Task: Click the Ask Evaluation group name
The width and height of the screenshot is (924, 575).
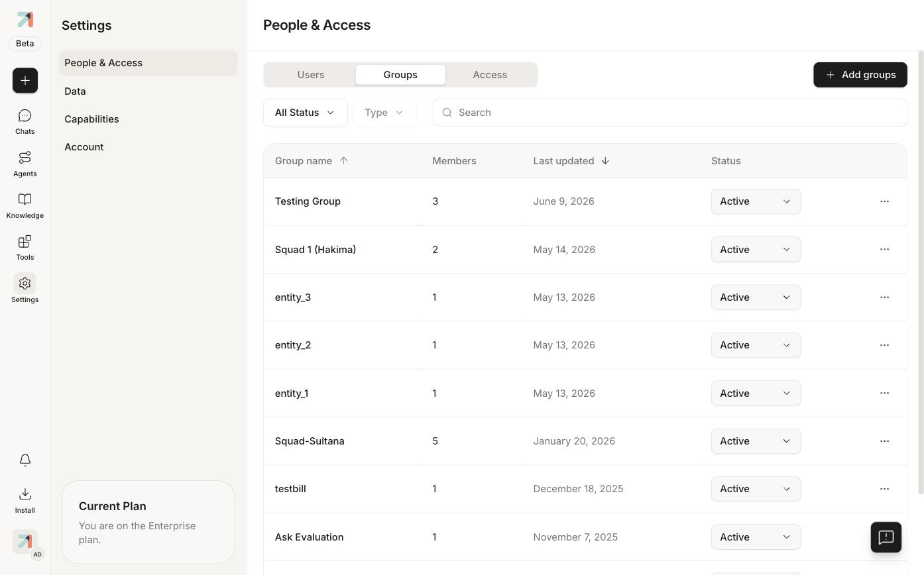Action: coord(309,537)
